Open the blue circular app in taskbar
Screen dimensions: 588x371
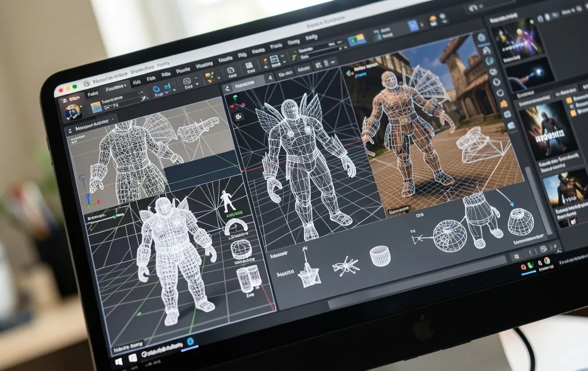pos(190,341)
